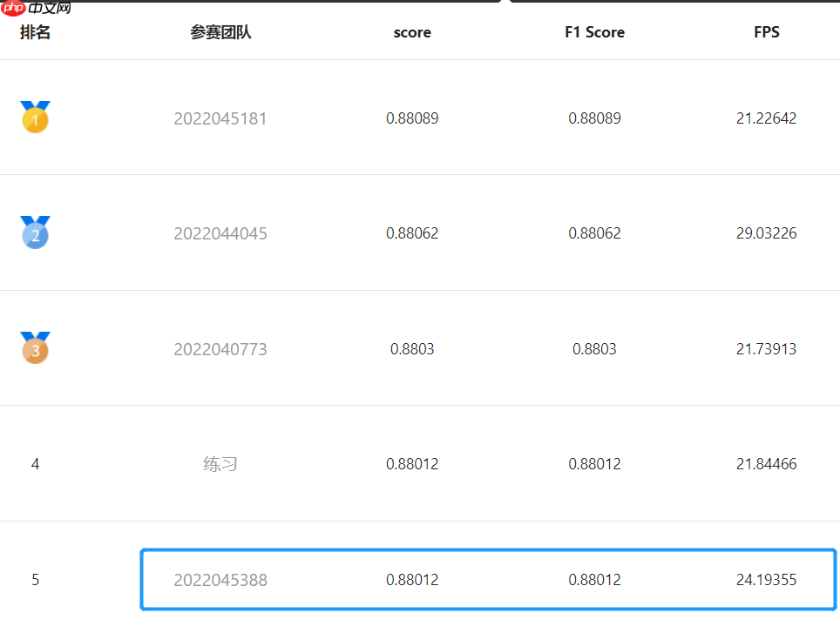
Task: Click the F1 Score column header
Action: coord(594,32)
